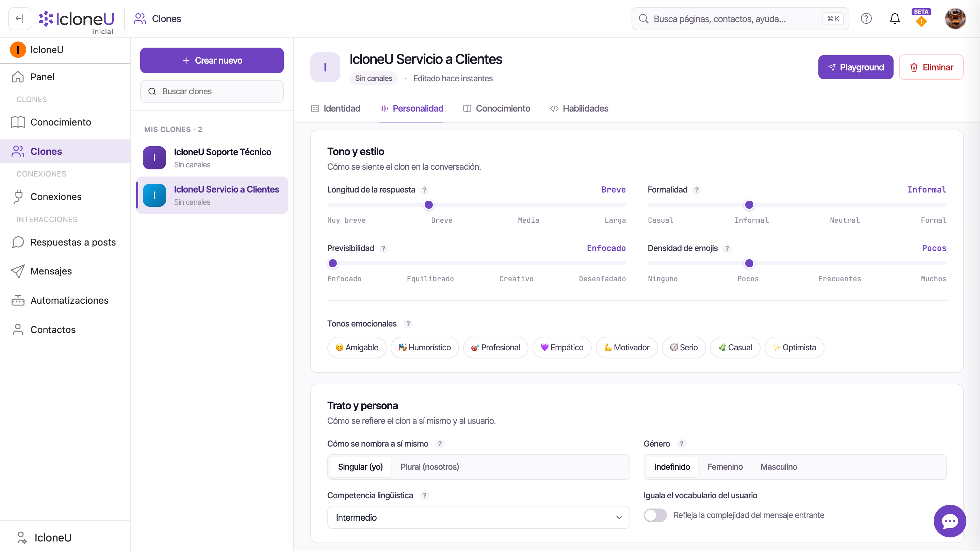Image resolution: width=980 pixels, height=551 pixels.
Task: Show help for Formalidad
Action: pyautogui.click(x=697, y=190)
